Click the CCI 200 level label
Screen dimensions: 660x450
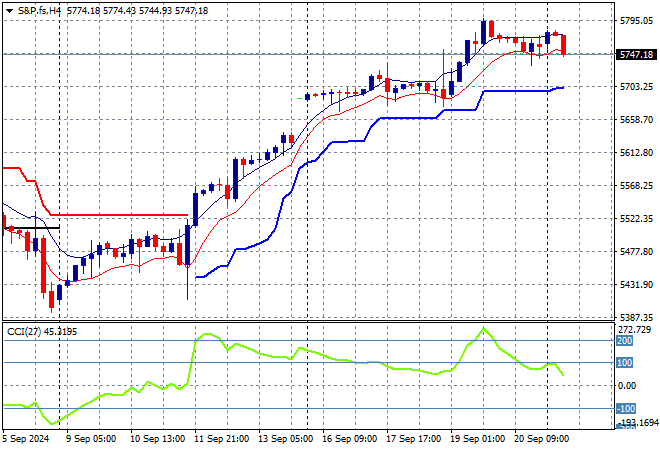point(626,341)
